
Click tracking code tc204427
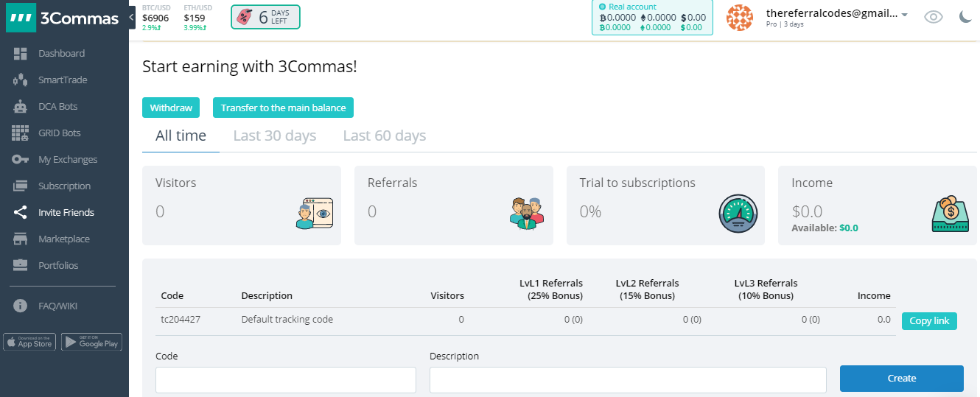(181, 320)
